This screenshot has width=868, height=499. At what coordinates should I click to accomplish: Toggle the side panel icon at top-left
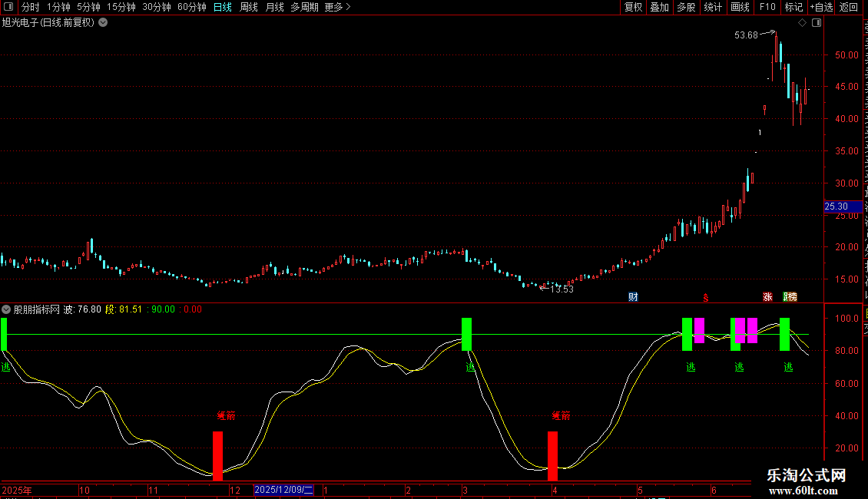pos(8,7)
